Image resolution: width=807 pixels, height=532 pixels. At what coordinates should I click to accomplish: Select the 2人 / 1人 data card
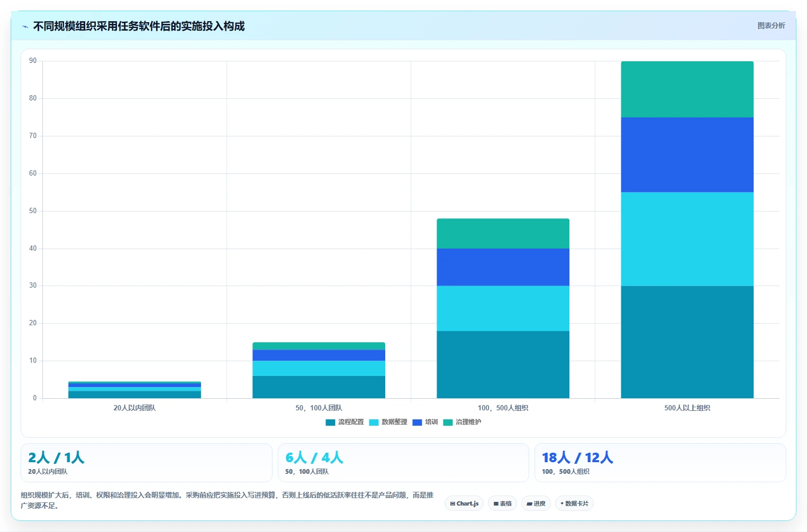coord(147,463)
